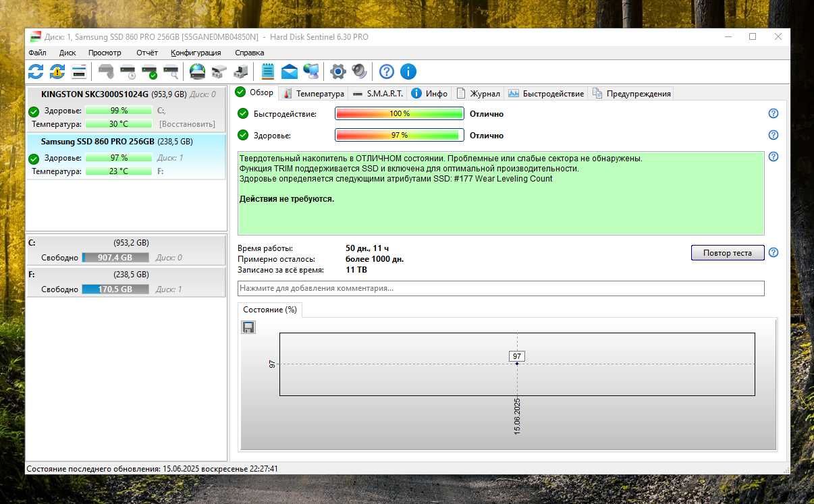Click the help icon next to Быстродействие rating

point(774,113)
